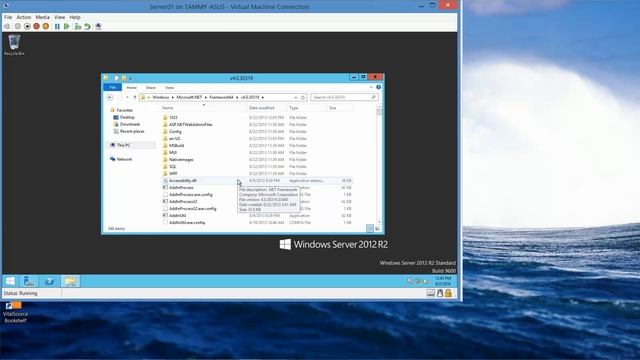Click the lock icon in VM status bar

coord(448,293)
